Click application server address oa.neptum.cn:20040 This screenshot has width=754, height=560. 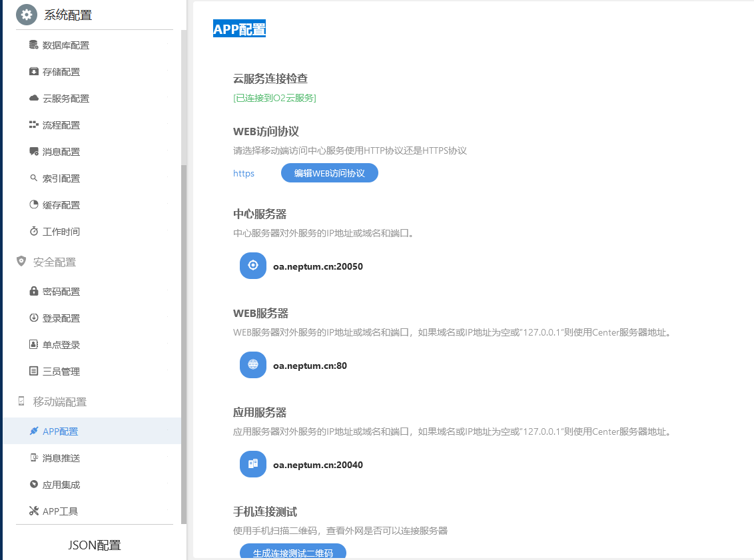tap(318, 465)
